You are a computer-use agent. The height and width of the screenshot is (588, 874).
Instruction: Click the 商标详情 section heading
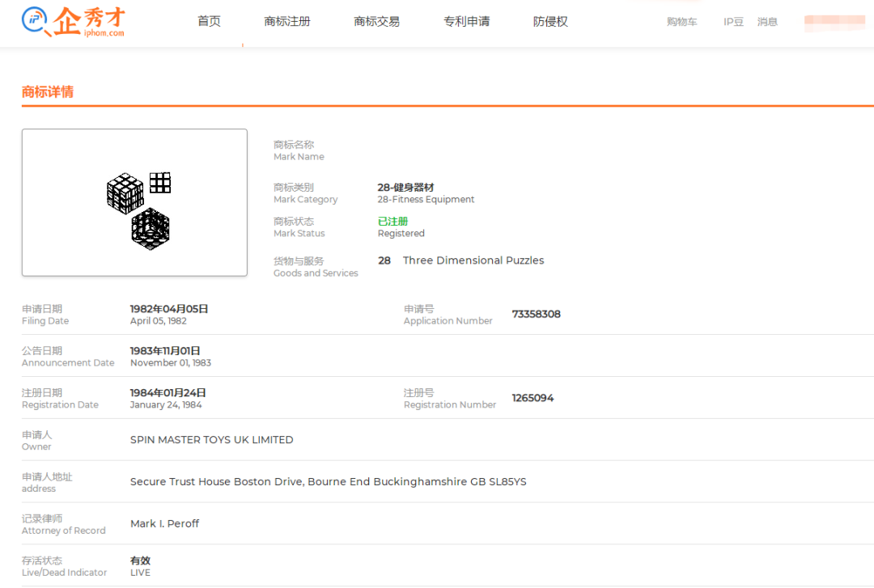point(48,92)
